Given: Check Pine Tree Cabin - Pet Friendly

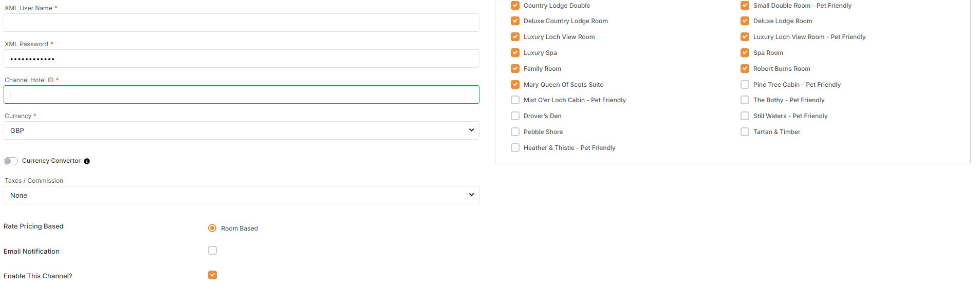Looking at the screenshot, I should pyautogui.click(x=745, y=85).
